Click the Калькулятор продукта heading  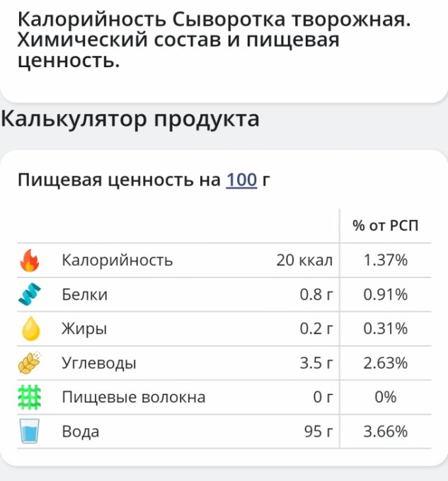click(130, 119)
